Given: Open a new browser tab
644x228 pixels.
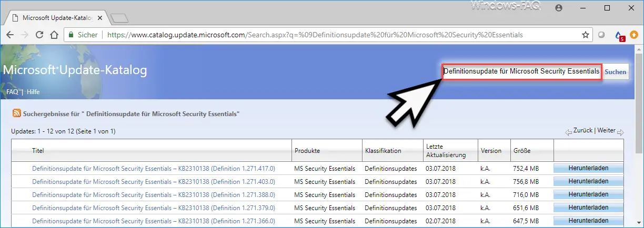Looking at the screenshot, I should click(120, 18).
